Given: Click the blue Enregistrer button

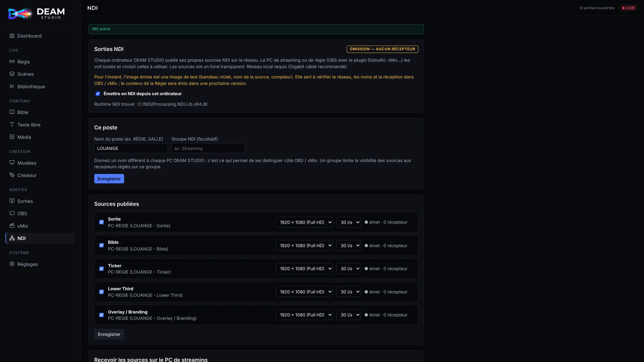Looking at the screenshot, I should [109, 179].
